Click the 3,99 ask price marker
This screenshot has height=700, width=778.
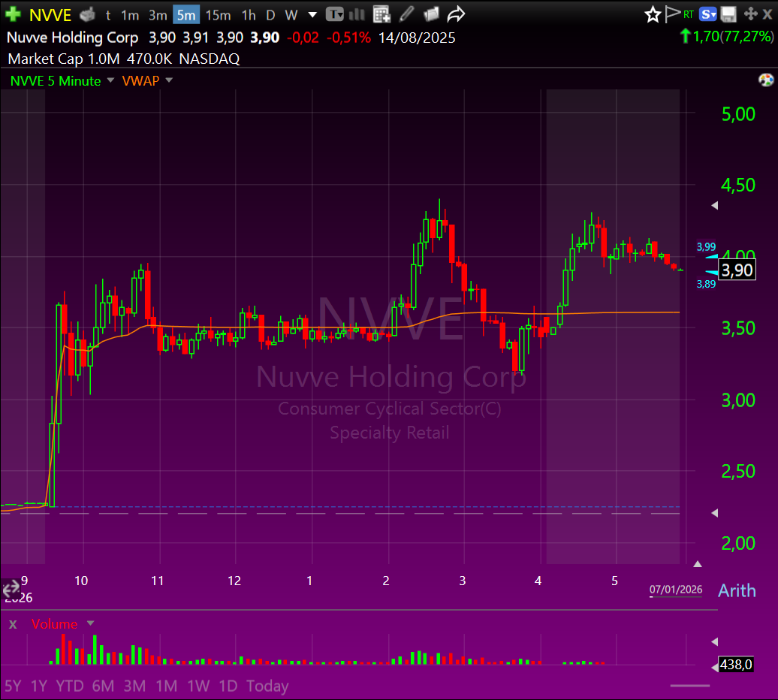[706, 246]
